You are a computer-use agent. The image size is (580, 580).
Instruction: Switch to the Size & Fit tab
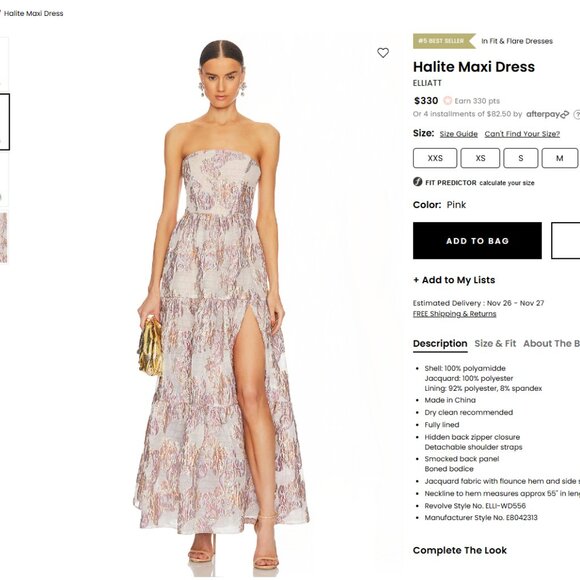click(495, 344)
